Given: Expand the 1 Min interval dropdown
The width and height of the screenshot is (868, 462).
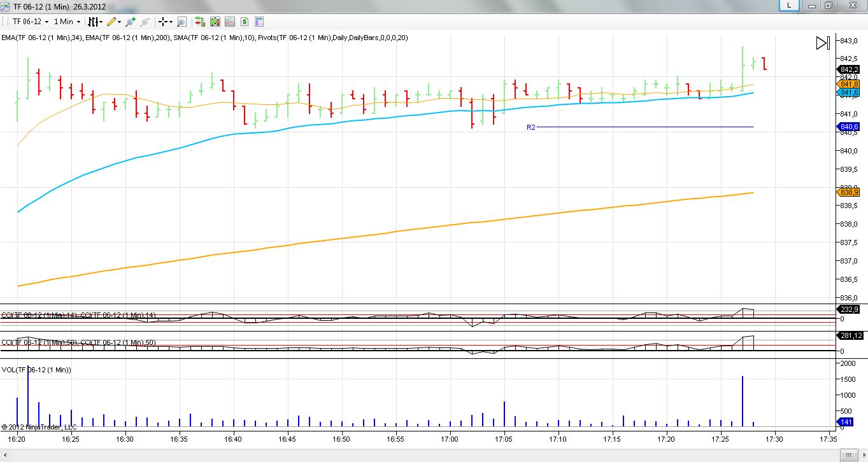Looking at the screenshot, I should 67,22.
